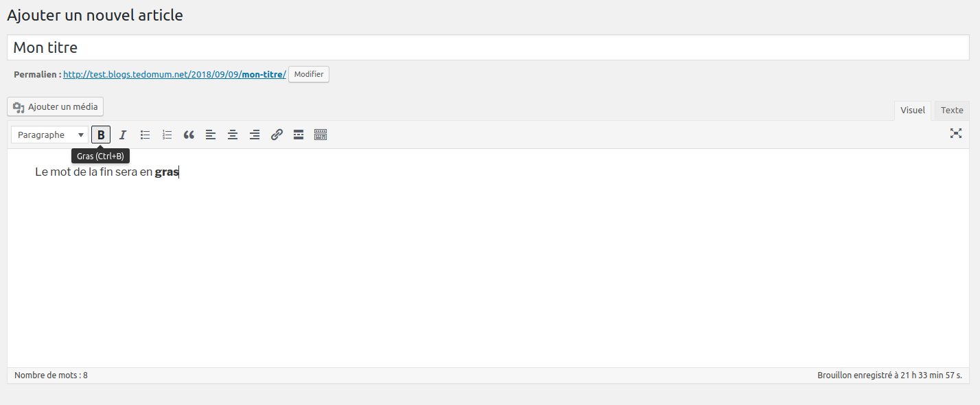980x405 pixels.
Task: Switch to the Visuel tab
Action: (x=912, y=111)
